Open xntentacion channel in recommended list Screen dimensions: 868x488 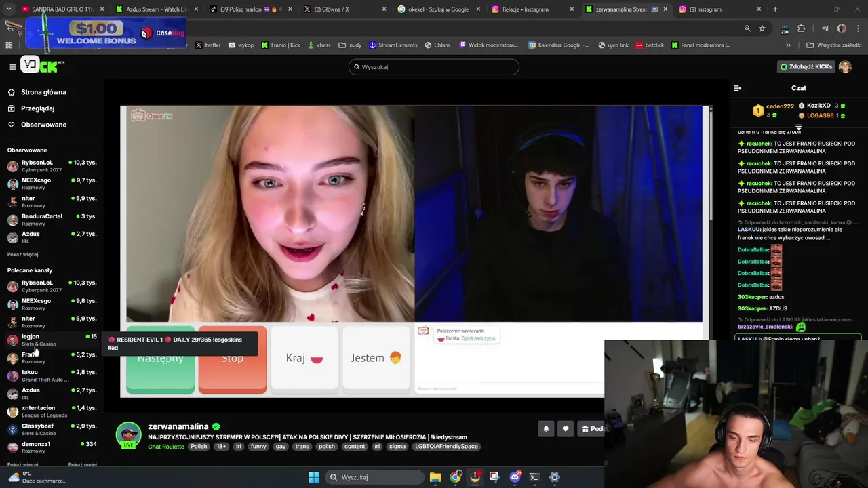[52, 411]
